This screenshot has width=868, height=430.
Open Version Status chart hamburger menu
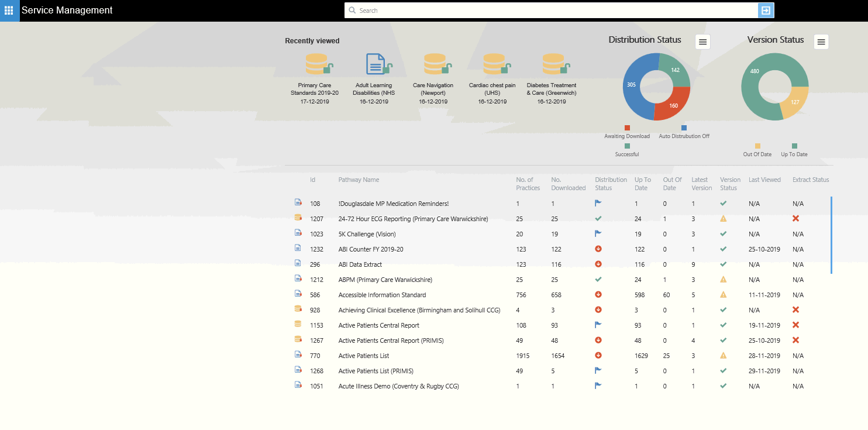[821, 42]
